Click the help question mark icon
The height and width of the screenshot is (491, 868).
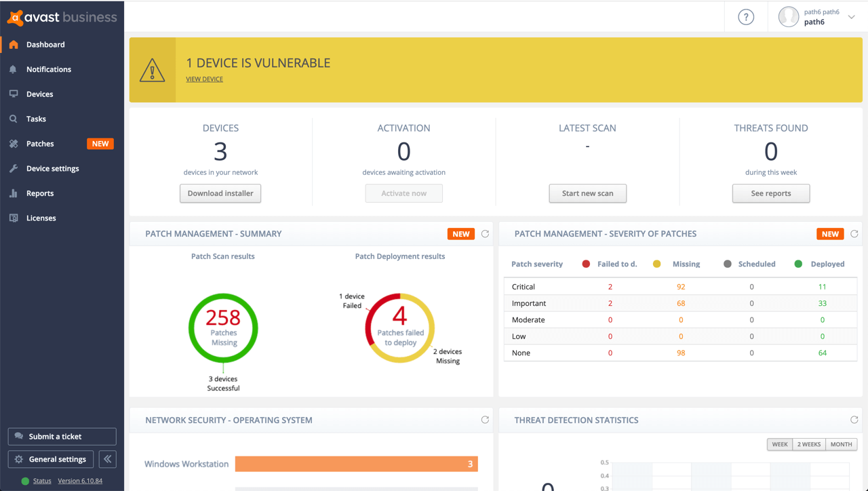coord(746,18)
